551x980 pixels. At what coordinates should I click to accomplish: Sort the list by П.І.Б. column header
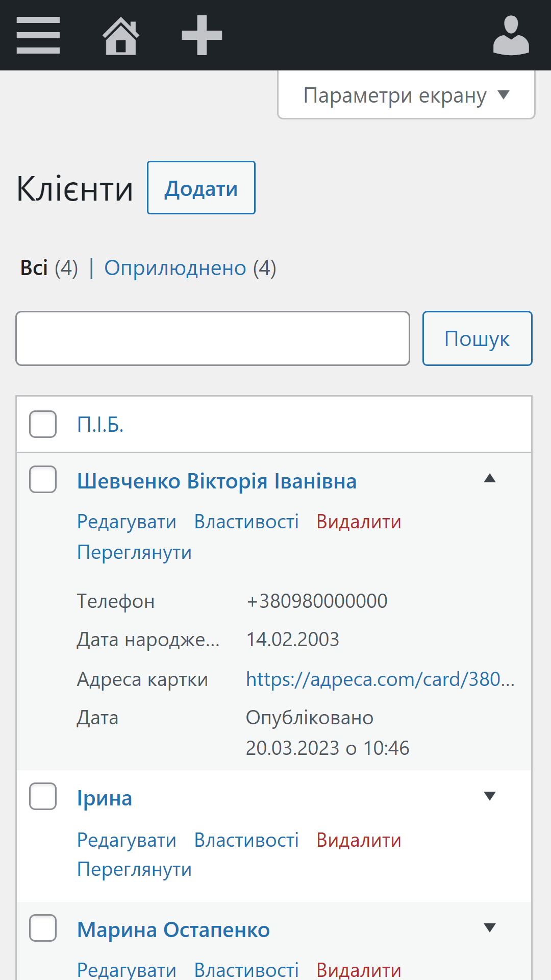point(101,425)
